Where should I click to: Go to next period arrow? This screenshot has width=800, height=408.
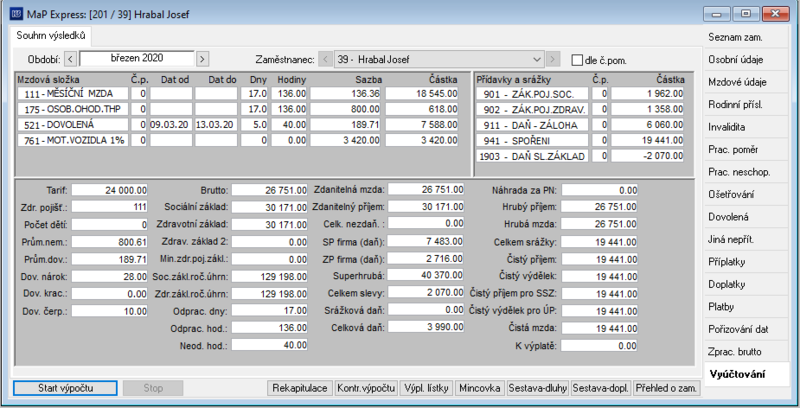tap(203, 59)
